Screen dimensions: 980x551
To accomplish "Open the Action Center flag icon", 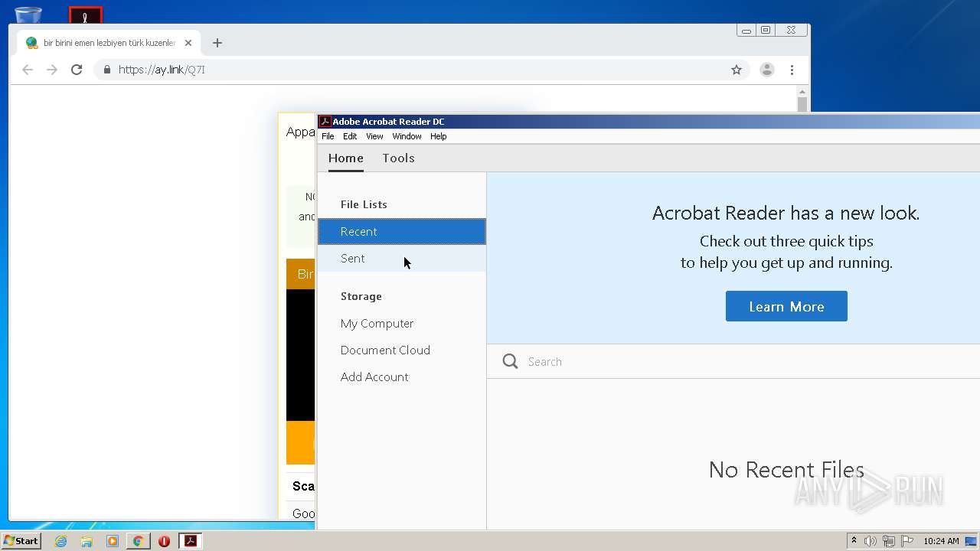I will (x=907, y=541).
